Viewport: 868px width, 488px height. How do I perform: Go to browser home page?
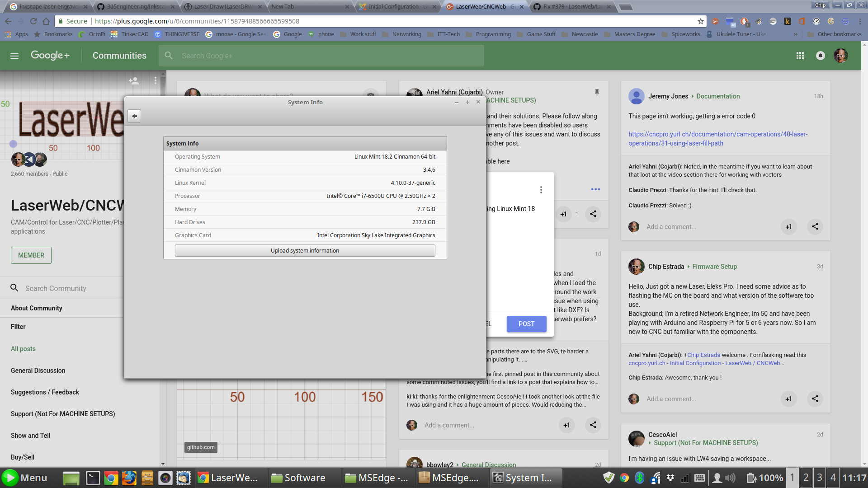pyautogui.click(x=46, y=21)
